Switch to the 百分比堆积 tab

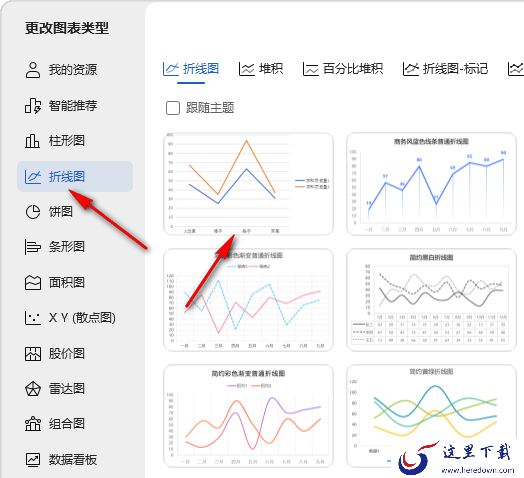(343, 69)
